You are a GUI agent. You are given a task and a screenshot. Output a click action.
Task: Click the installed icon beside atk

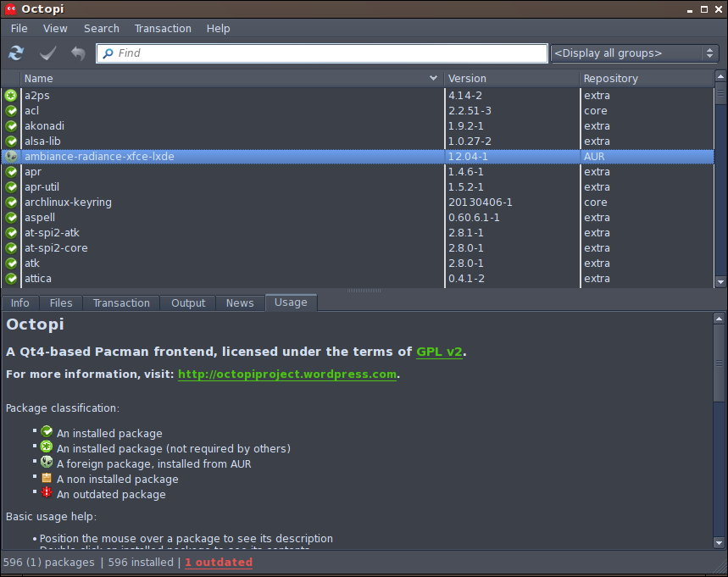pos(11,264)
